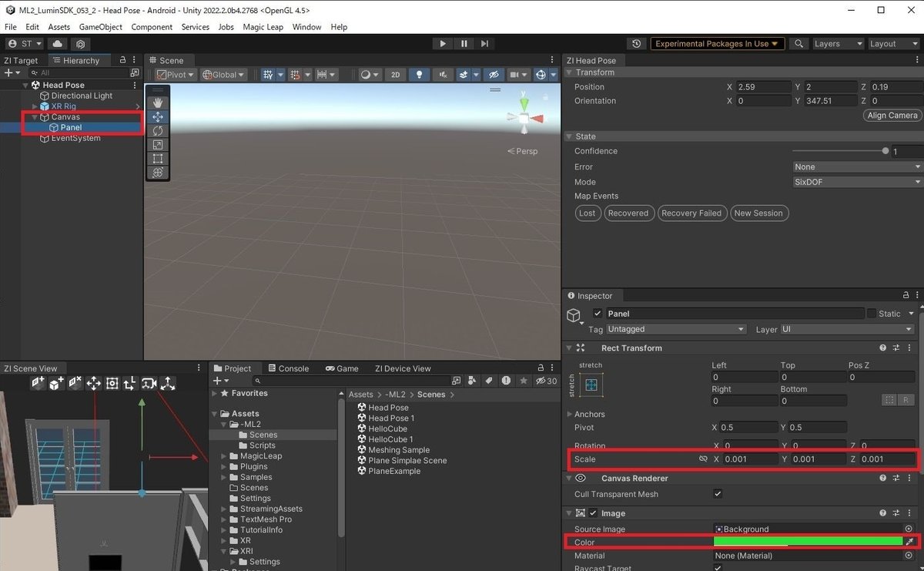Image resolution: width=924 pixels, height=571 pixels.
Task: Click the constrained proportions link icon for Scale
Action: [x=703, y=458]
